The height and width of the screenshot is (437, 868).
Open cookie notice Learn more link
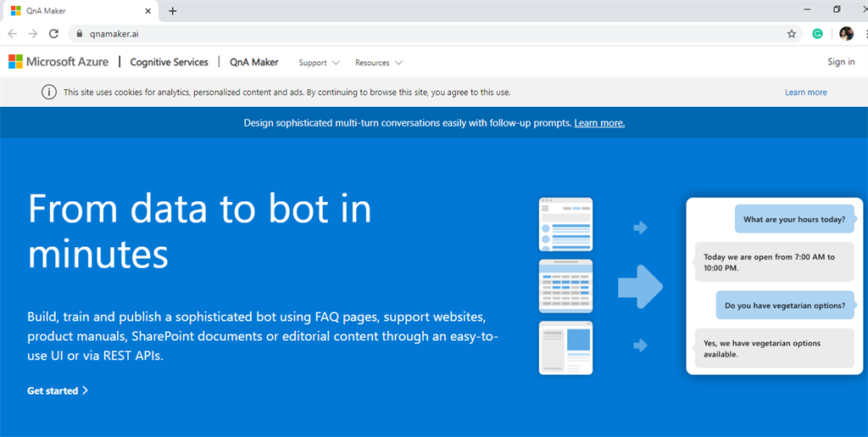805,92
